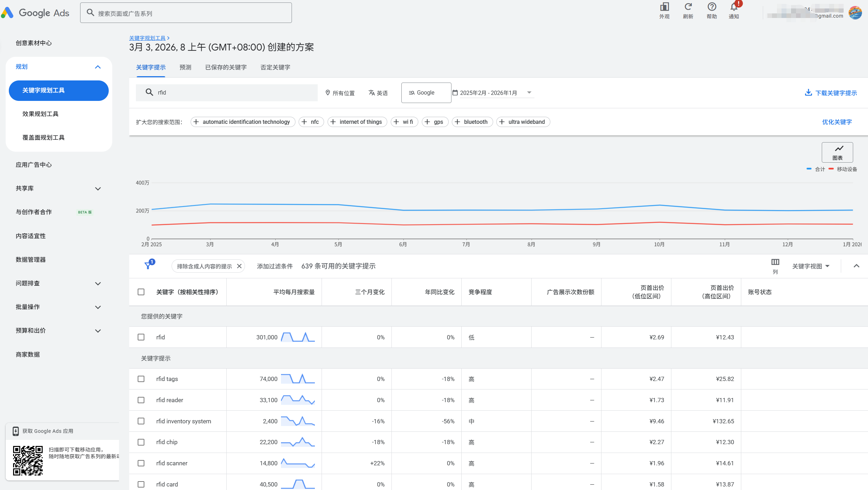The height and width of the screenshot is (490, 868).
Task: Open the 2025年2月 - 2026年1月 date range dropdown
Action: point(493,93)
